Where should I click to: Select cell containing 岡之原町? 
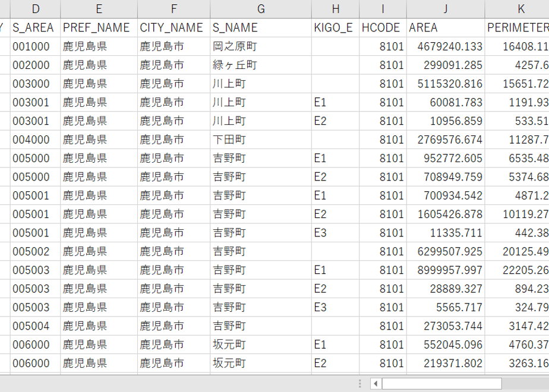pos(261,46)
